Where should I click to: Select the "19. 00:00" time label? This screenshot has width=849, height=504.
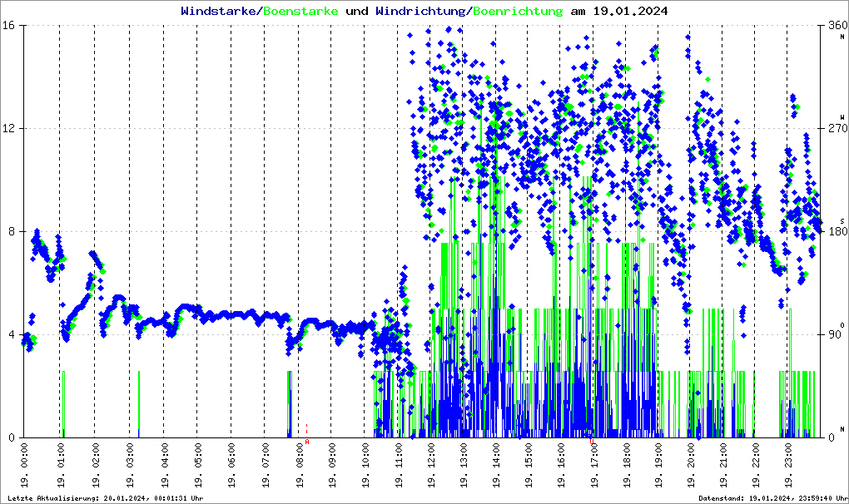(24, 465)
